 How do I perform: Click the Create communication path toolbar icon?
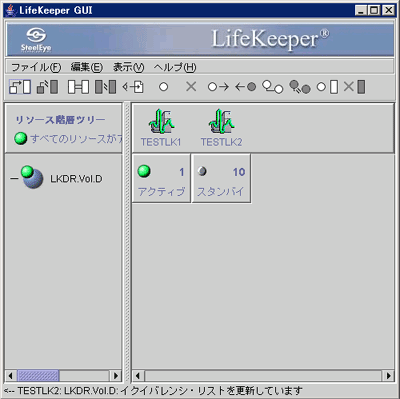click(78, 87)
